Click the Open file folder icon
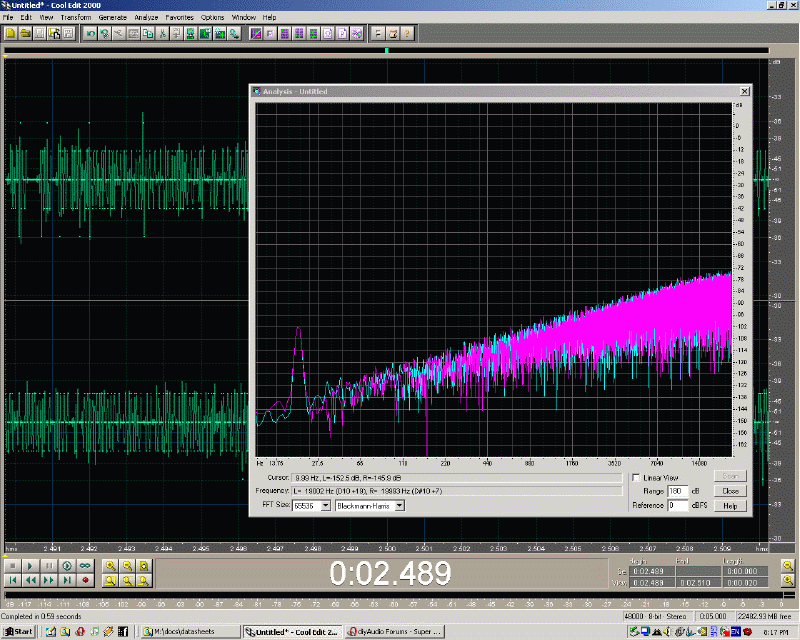800x640 pixels. pyautogui.click(x=24, y=34)
